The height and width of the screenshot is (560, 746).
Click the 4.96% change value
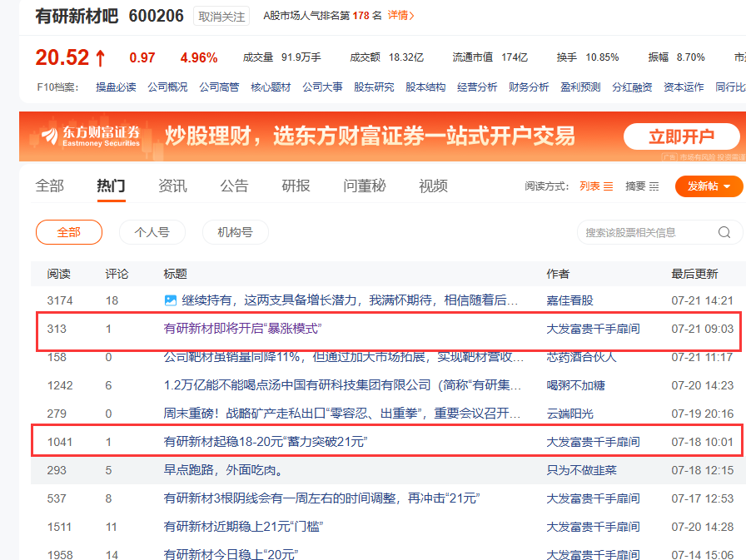199,58
